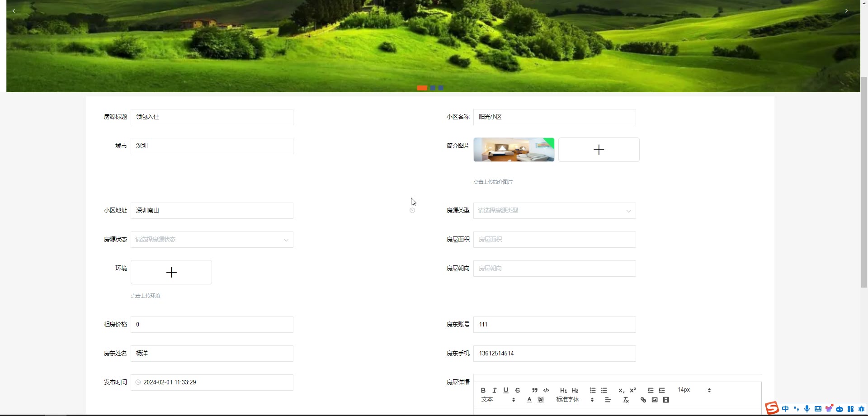Image resolution: width=868 pixels, height=416 pixels.
Task: Open the text background color picker
Action: coord(541,400)
